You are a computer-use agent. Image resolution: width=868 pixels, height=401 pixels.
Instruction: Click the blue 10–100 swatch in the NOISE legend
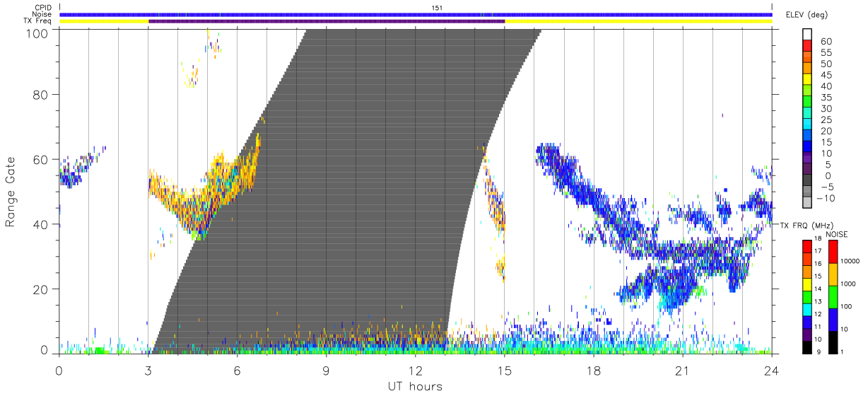coord(832,319)
